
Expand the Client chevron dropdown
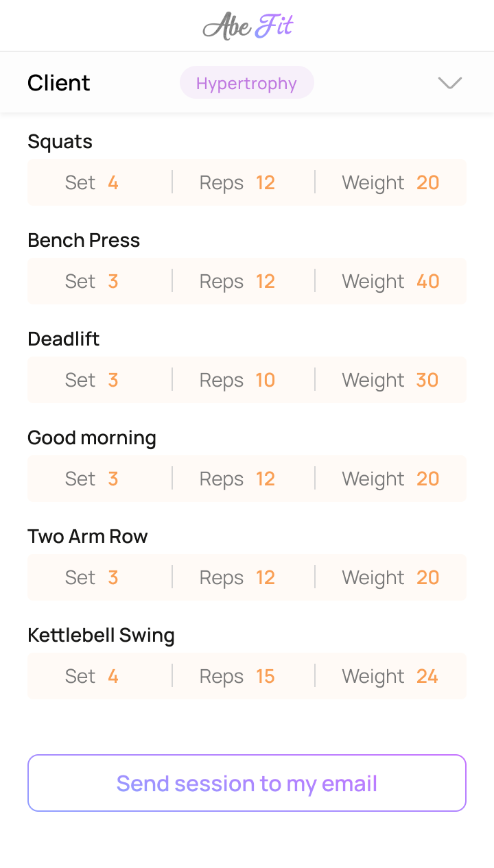450,83
